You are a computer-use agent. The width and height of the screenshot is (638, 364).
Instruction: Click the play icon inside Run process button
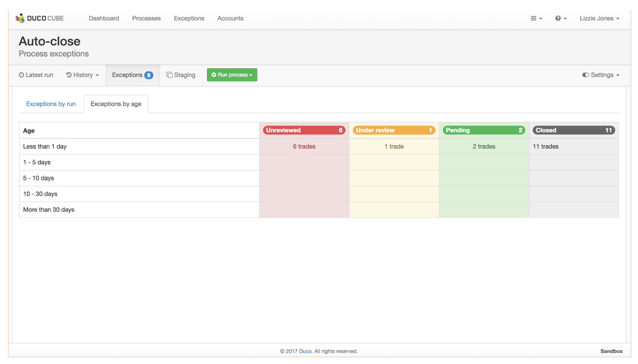point(214,75)
